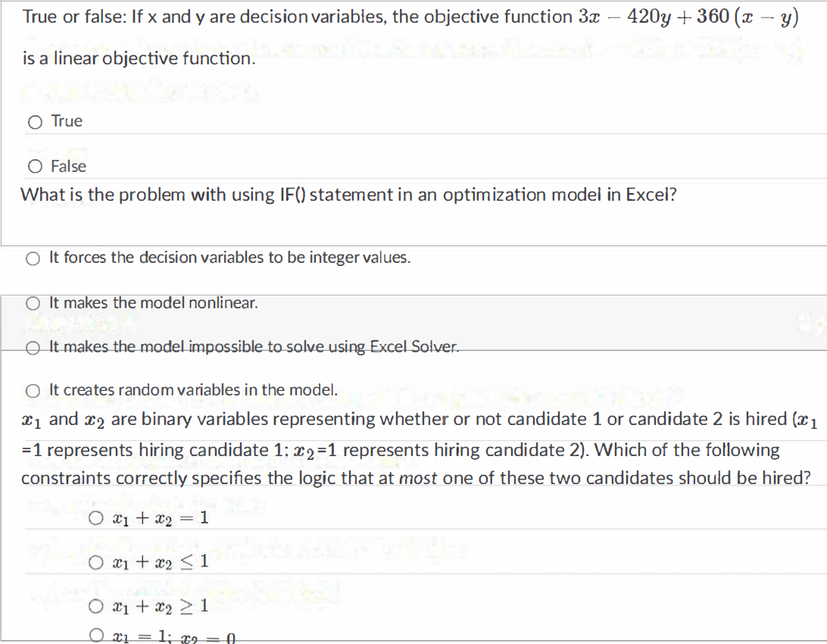Screen dimensions: 827x644
Task: Select the True radio button
Action: pos(35,121)
